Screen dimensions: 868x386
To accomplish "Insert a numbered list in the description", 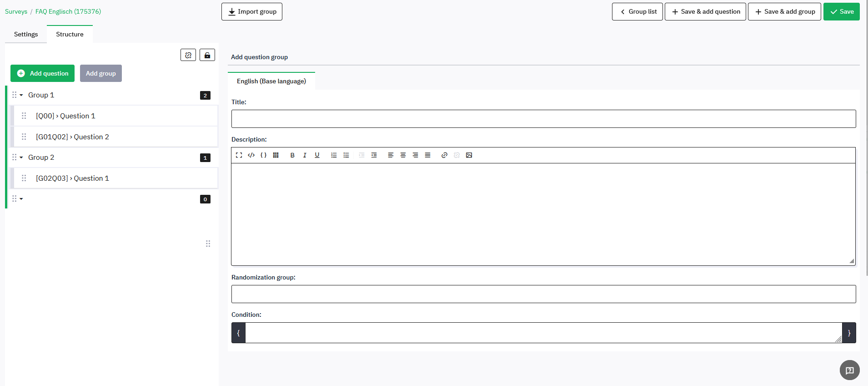I will (334, 155).
